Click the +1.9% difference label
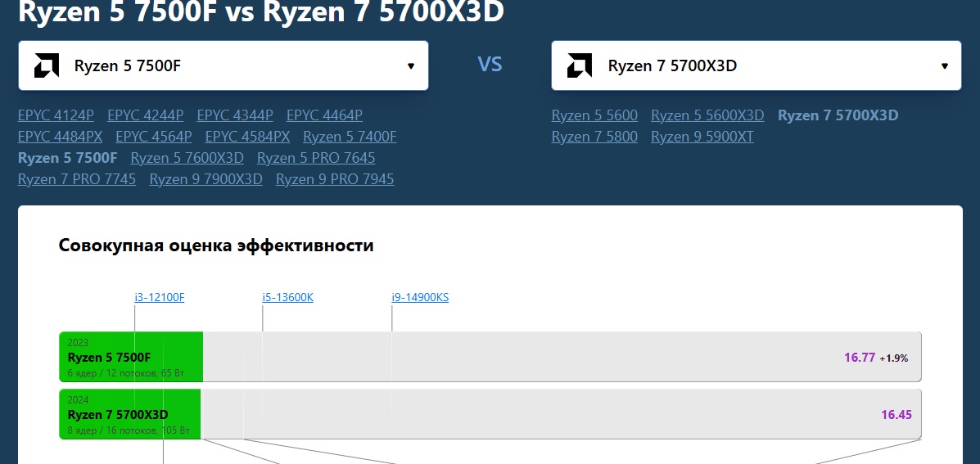 coord(894,358)
